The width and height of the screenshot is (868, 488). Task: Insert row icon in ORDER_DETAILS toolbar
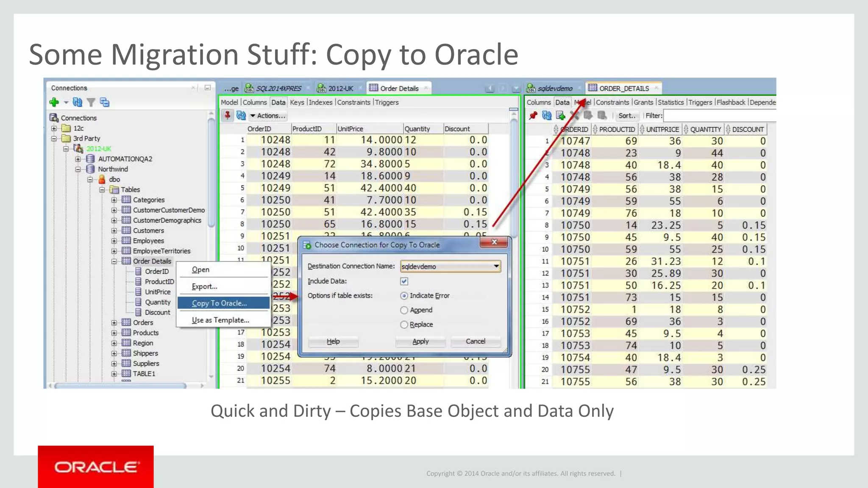tap(561, 115)
